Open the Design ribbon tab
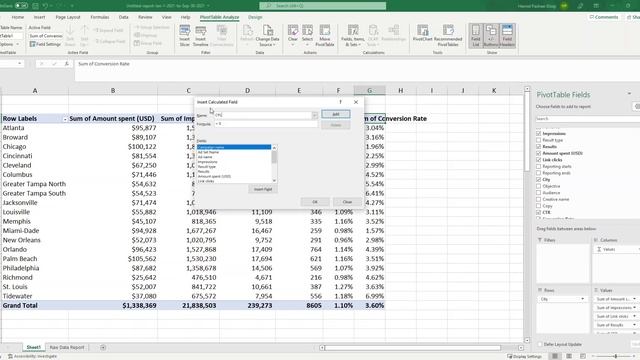Image resolution: width=640 pixels, height=360 pixels. point(255,17)
